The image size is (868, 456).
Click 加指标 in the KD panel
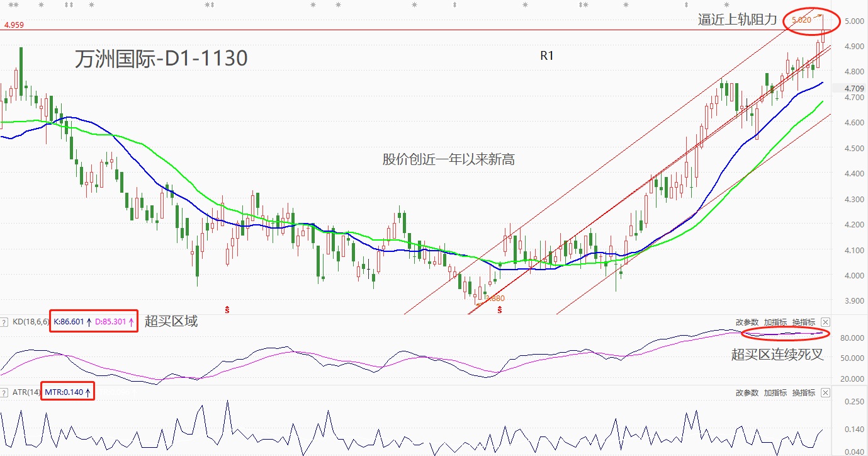click(775, 322)
